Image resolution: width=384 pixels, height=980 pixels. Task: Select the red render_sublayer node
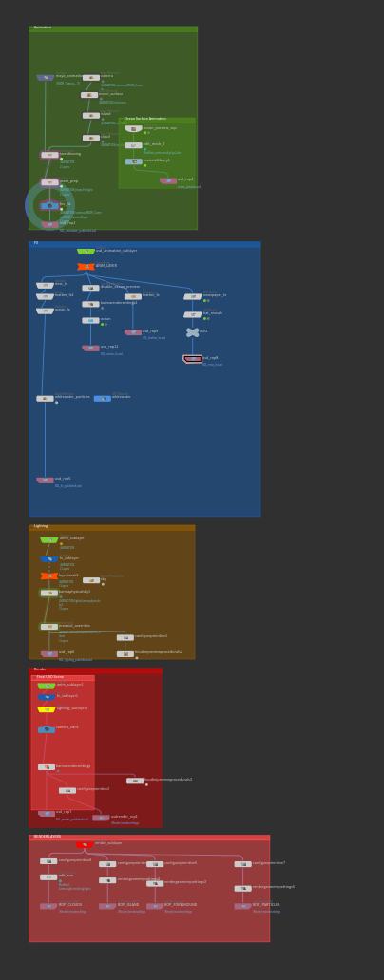85,844
